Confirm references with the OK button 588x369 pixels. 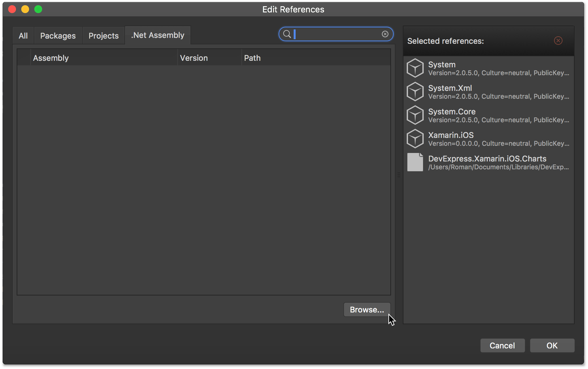coord(552,345)
